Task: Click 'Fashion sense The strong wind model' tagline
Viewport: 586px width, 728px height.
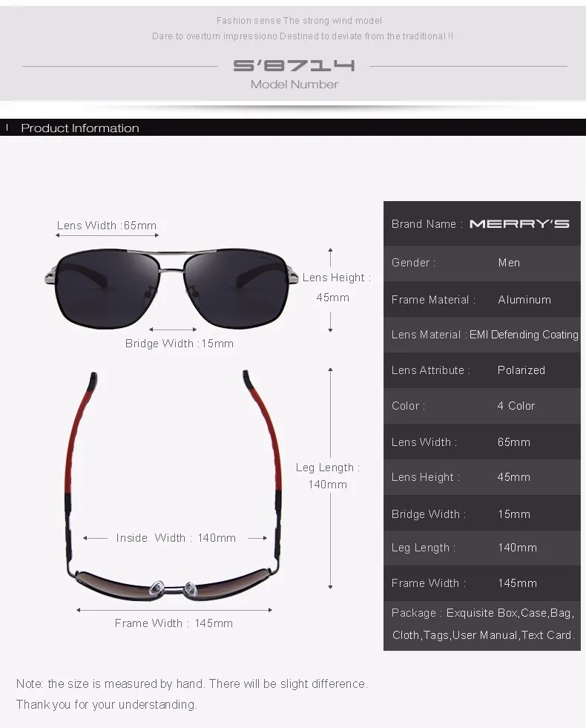Action: pyautogui.click(x=299, y=21)
